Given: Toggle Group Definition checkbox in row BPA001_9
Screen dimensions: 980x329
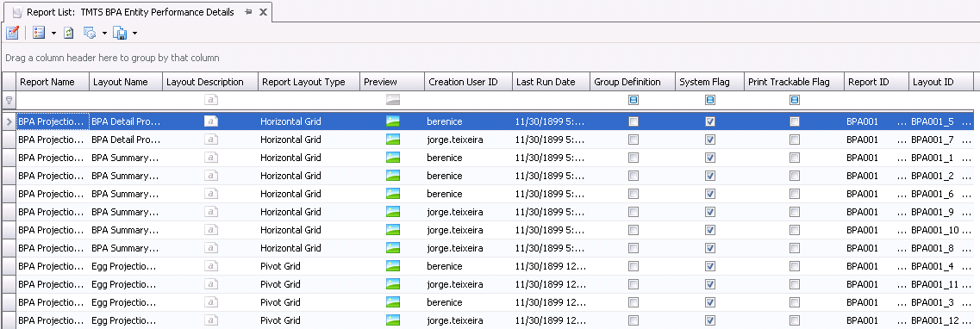Looking at the screenshot, I should pos(634,212).
